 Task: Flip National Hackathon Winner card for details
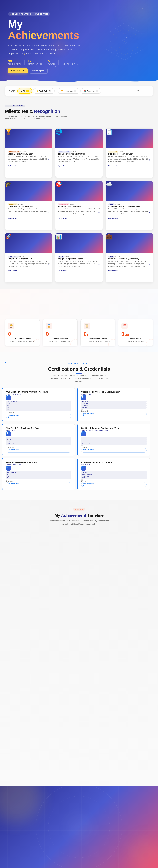coord(12,166)
